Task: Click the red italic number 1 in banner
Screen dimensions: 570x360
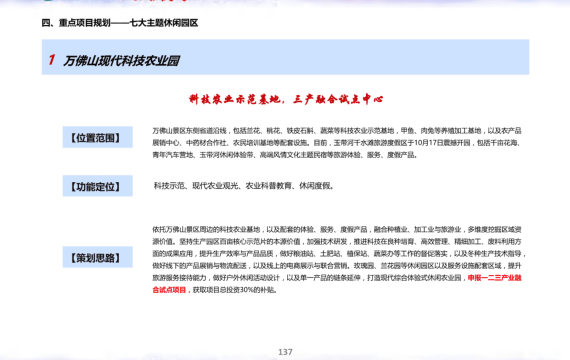Action: pyautogui.click(x=52, y=60)
